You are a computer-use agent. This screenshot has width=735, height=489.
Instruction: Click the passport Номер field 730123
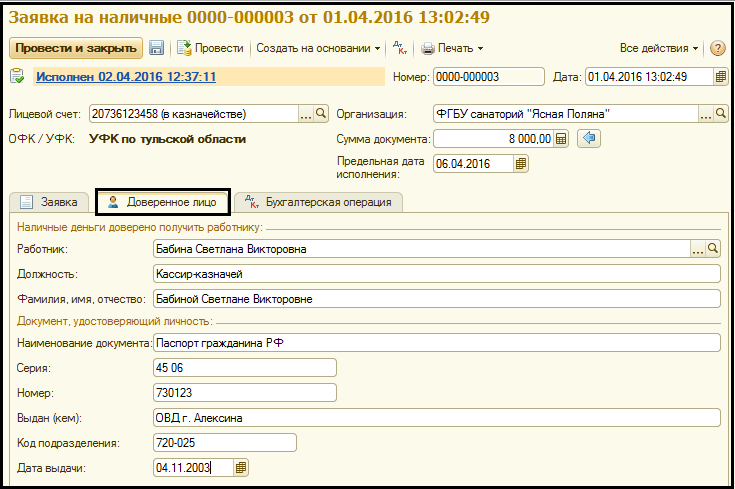pyautogui.click(x=245, y=393)
